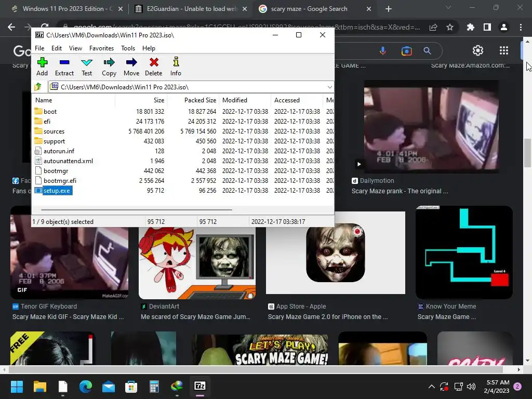Click the Google search magnifier icon

tap(427, 51)
